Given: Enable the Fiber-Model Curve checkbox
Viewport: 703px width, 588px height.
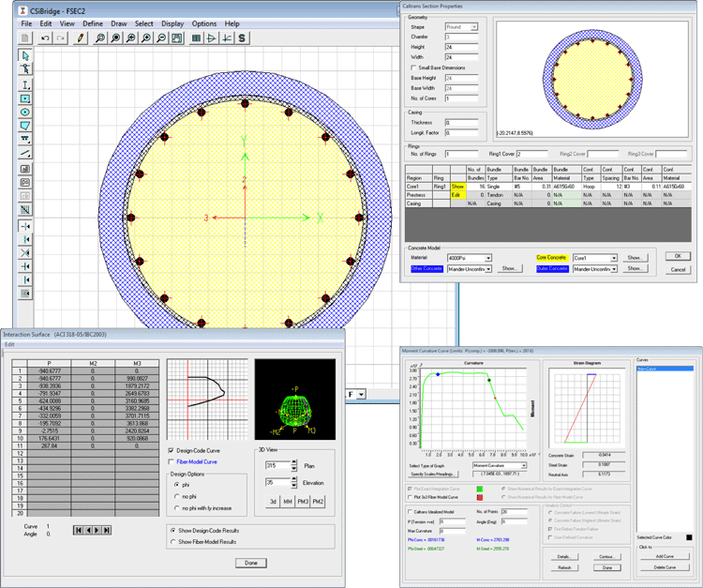Looking at the screenshot, I should pyautogui.click(x=170, y=461).
